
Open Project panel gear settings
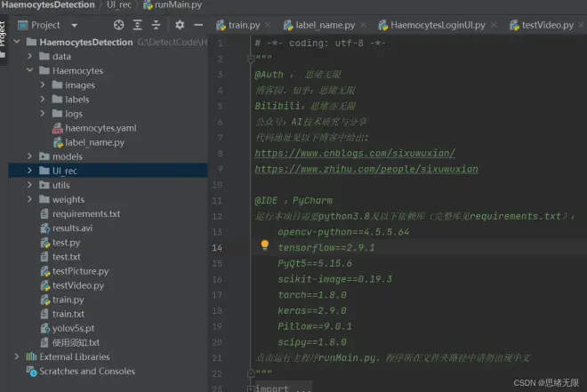pyautogui.click(x=180, y=25)
